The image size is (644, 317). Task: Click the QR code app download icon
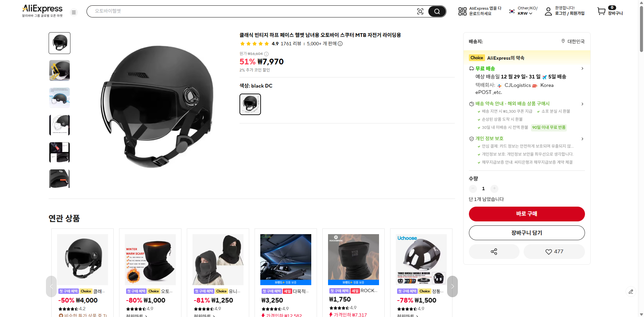tap(462, 11)
